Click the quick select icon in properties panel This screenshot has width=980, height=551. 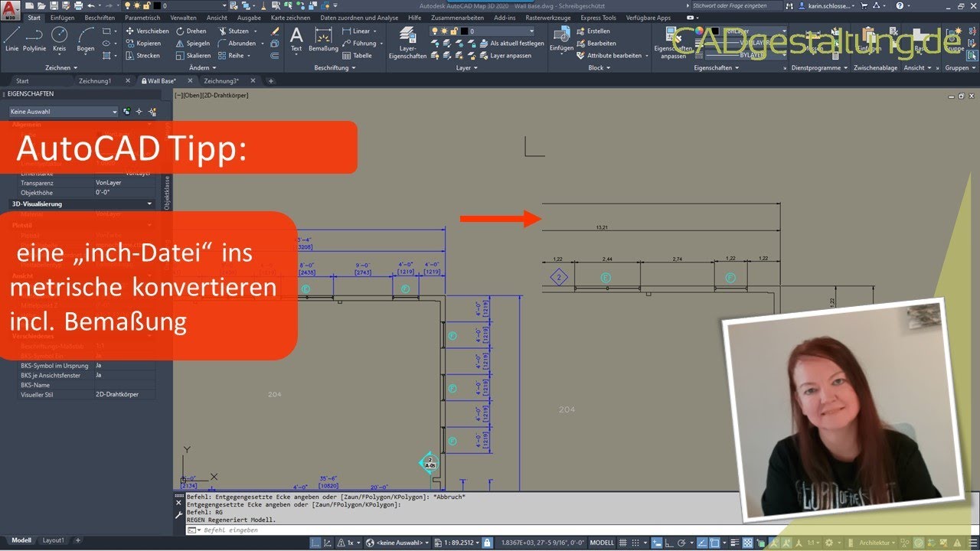pos(152,112)
